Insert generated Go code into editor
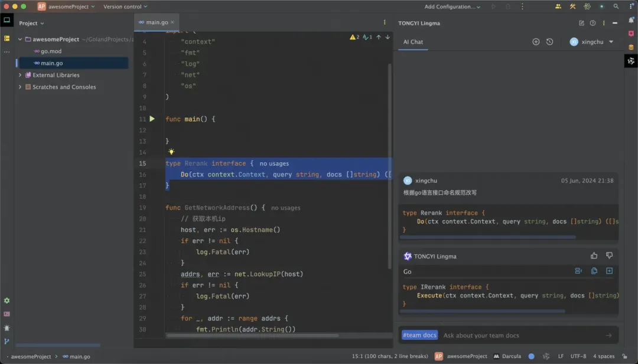 click(578, 271)
